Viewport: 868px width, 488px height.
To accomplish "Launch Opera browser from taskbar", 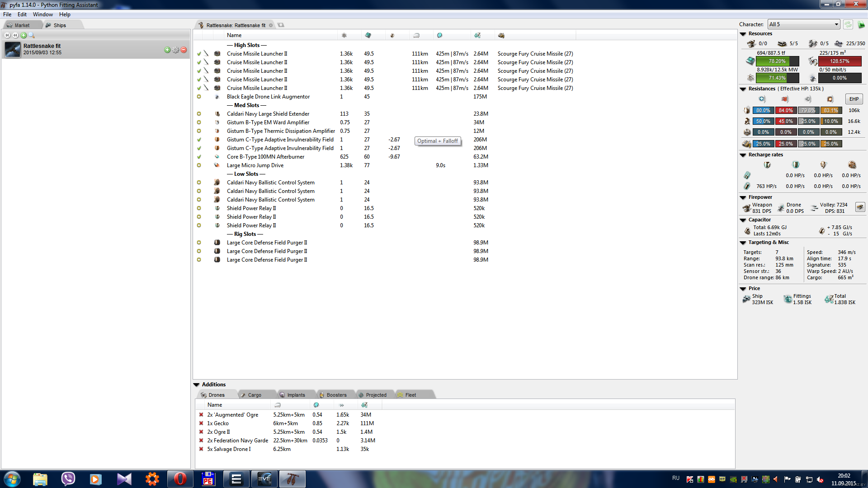I will tap(180, 479).
